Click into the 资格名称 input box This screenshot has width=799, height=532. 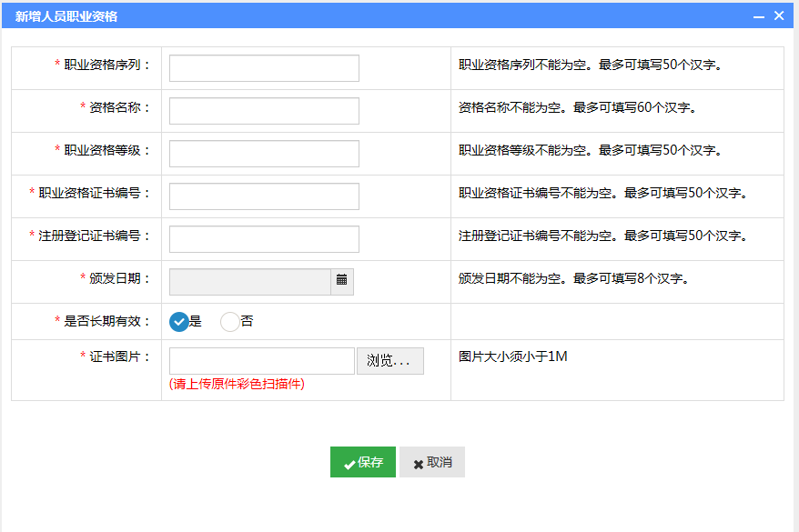pos(264,111)
